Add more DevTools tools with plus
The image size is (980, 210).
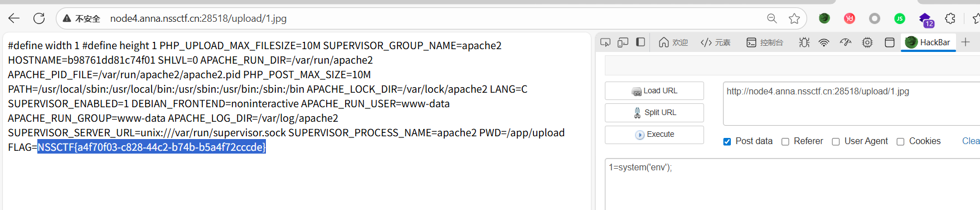966,42
